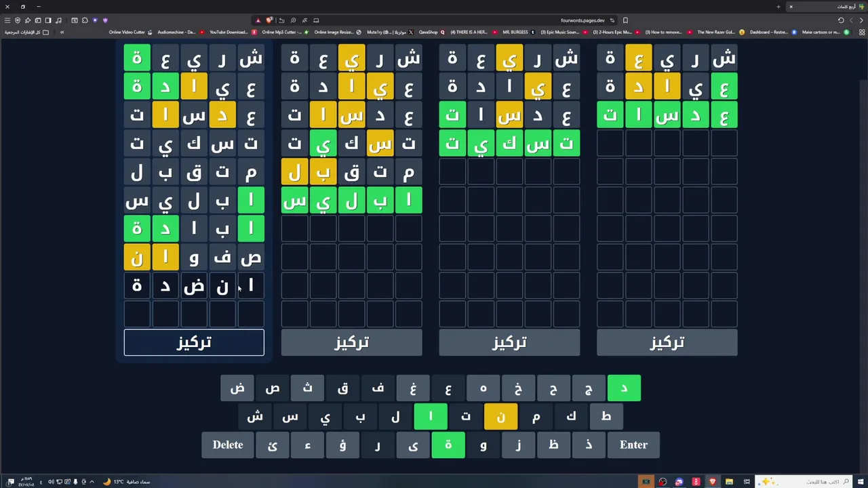Expand the bookmarks overflow chevron
The height and width of the screenshot is (488, 868).
pos(62,32)
